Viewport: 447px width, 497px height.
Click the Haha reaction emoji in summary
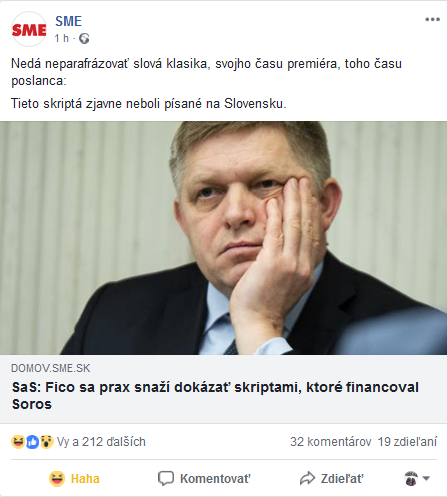pos(17,442)
